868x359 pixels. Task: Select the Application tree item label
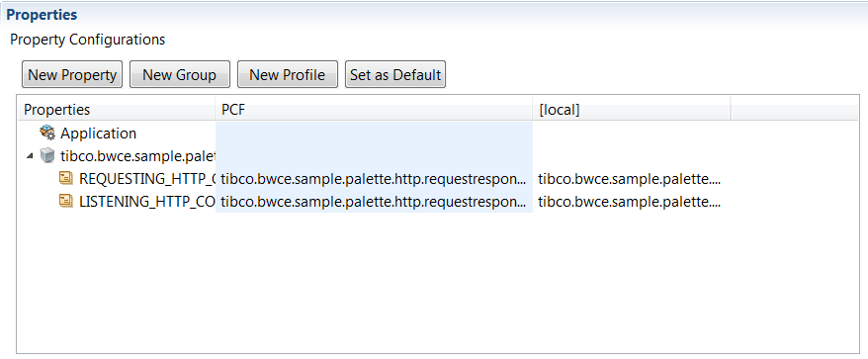pyautogui.click(x=99, y=134)
